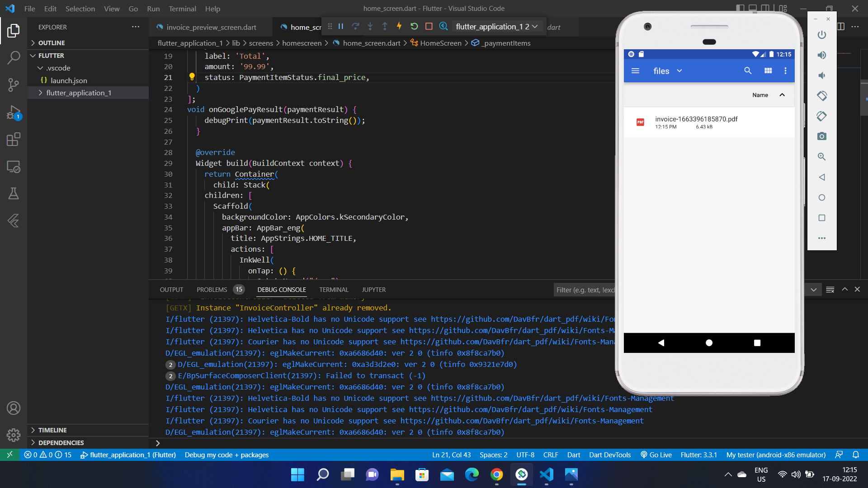Open Dart DevTools widget inspector icon
Image resolution: width=868 pixels, height=488 pixels.
(x=443, y=27)
